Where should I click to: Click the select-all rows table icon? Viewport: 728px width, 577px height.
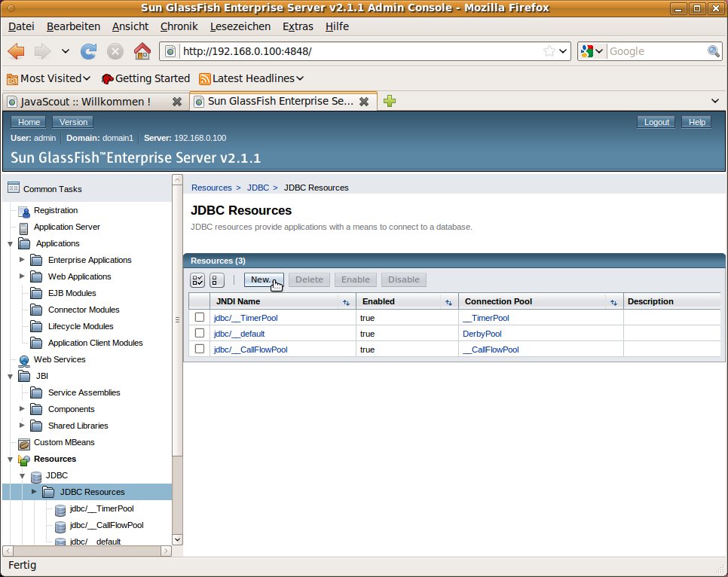point(197,280)
